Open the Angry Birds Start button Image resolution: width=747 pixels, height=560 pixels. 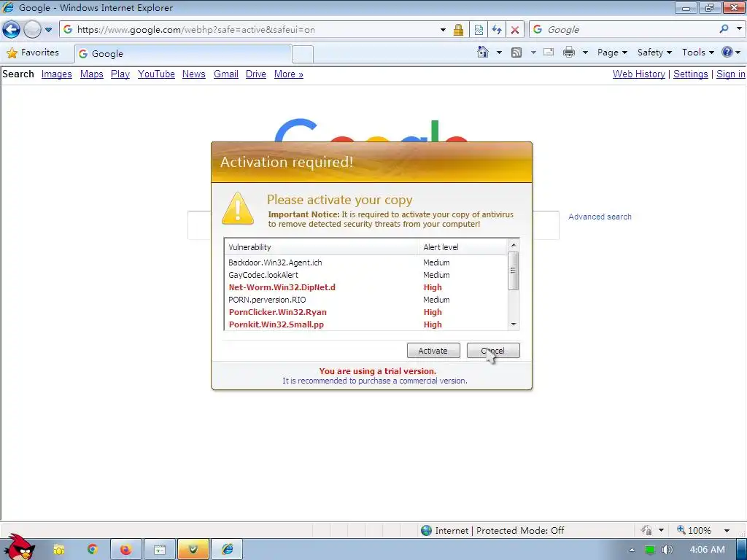pos(19,547)
